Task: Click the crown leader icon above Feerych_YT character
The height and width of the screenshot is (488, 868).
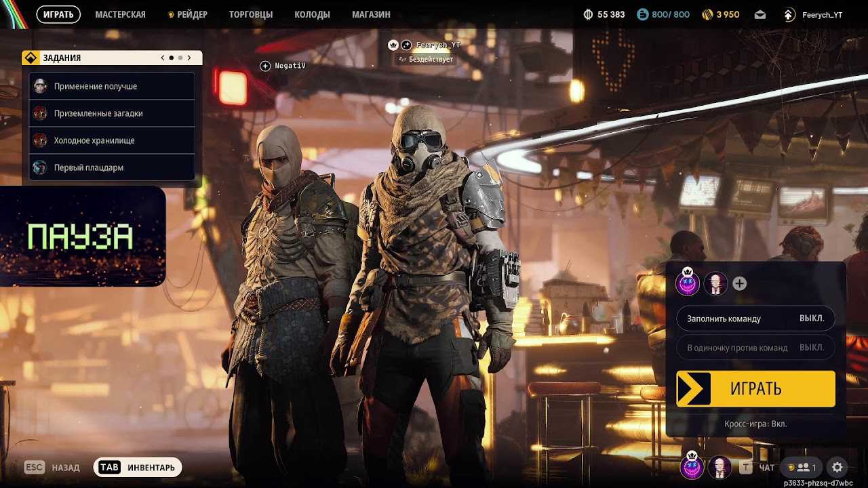Action: click(x=393, y=45)
